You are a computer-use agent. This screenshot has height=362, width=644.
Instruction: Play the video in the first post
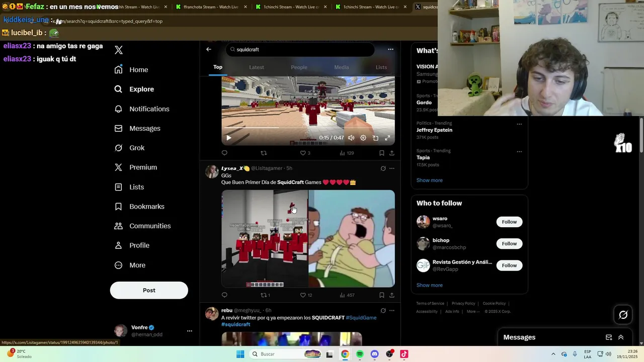click(229, 138)
